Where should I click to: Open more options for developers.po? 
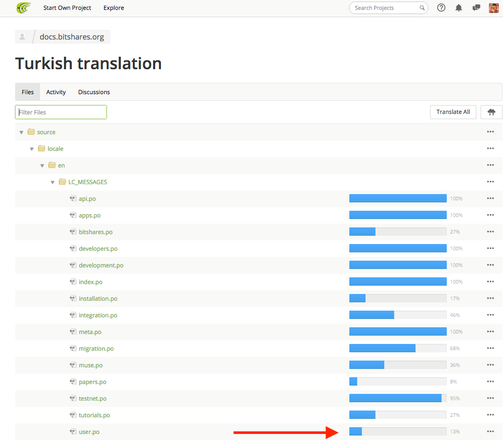tap(490, 248)
